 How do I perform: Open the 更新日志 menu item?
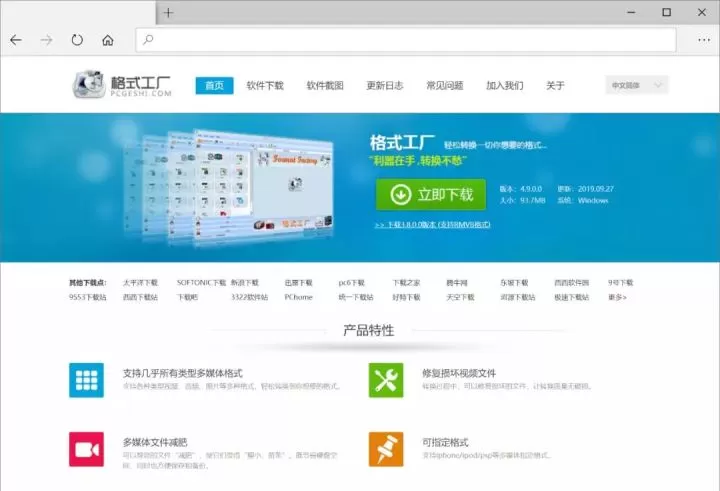pyautogui.click(x=385, y=85)
